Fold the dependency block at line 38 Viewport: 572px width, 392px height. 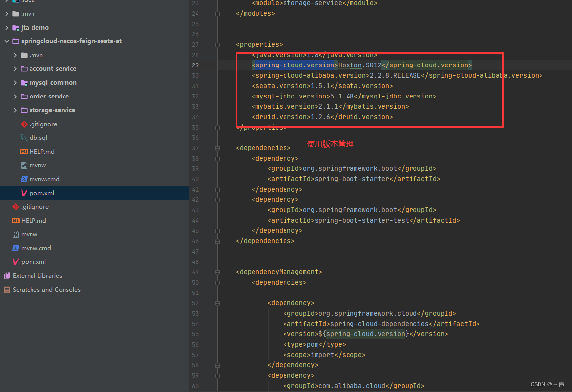[x=217, y=159]
